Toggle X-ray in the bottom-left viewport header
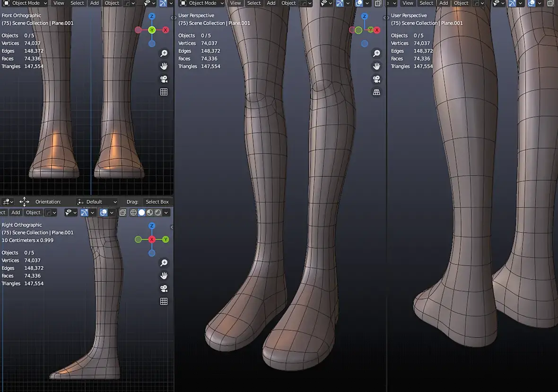Viewport: 558px width, 392px height. pos(122,213)
